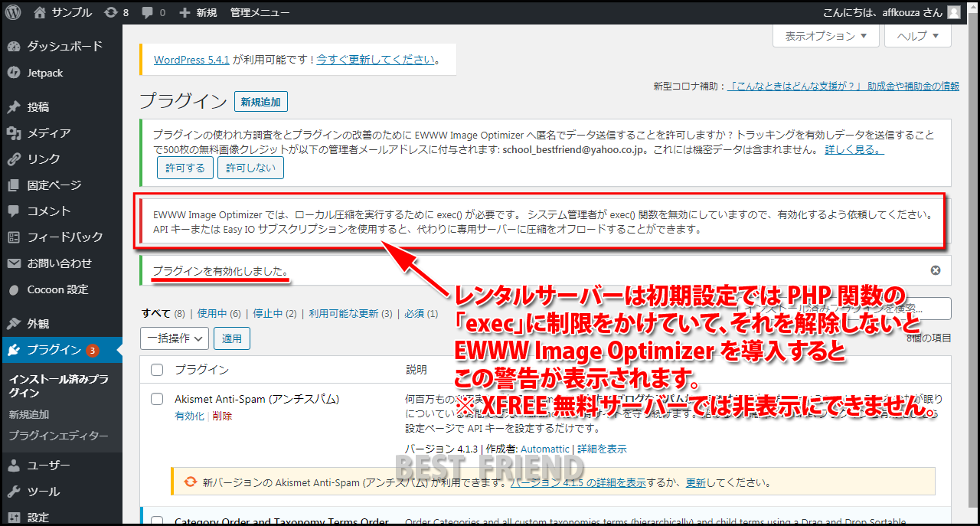Image resolution: width=980 pixels, height=526 pixels.
Task: Open the updates icon showing 8
Action: tap(116, 12)
